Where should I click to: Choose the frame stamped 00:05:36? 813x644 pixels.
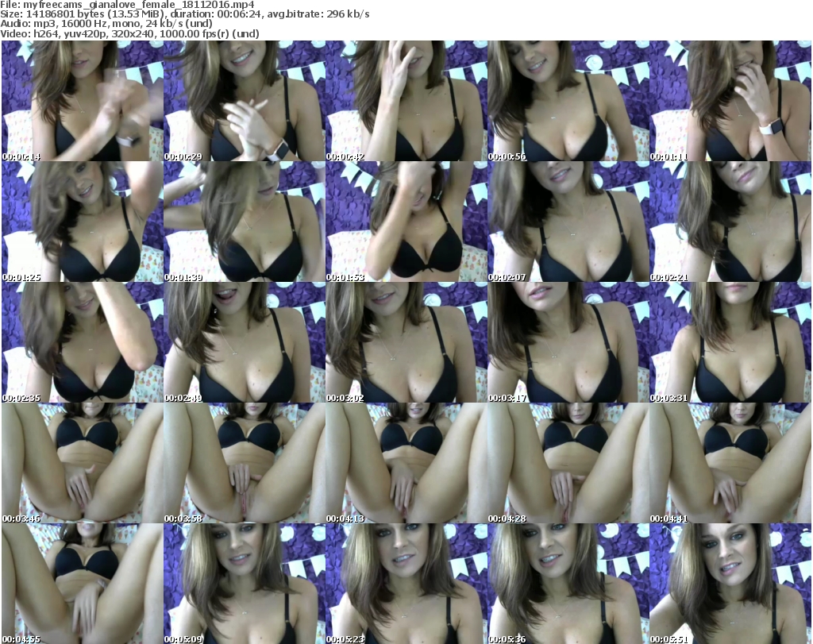568,584
